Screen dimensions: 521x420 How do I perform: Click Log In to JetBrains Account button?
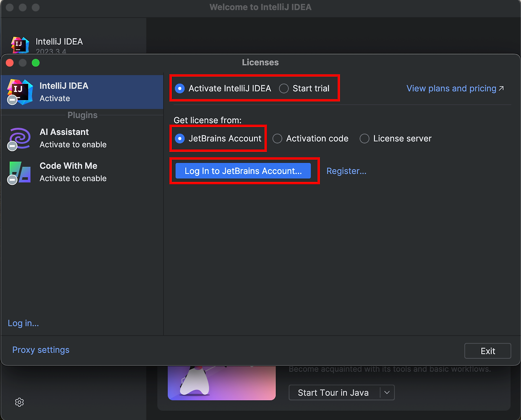[x=243, y=171]
